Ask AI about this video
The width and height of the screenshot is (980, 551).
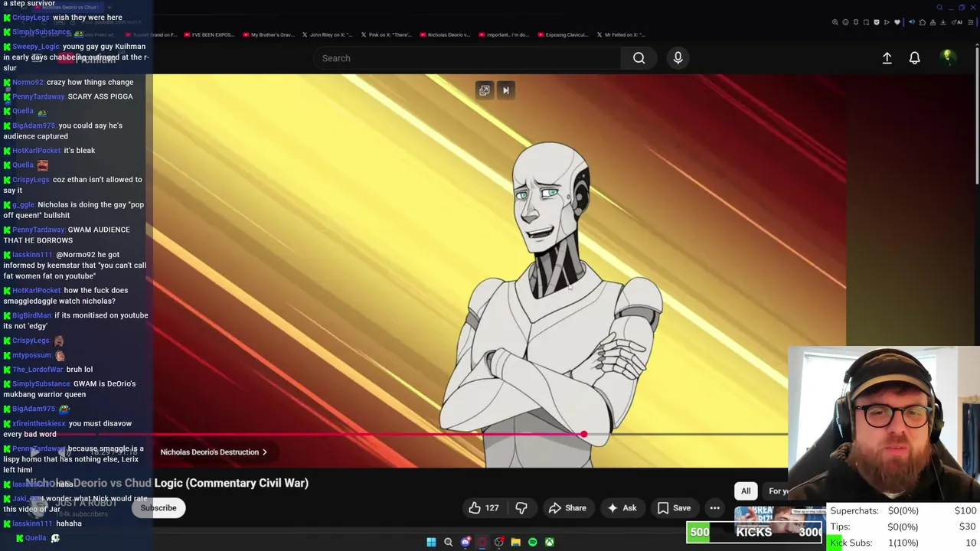(622, 507)
